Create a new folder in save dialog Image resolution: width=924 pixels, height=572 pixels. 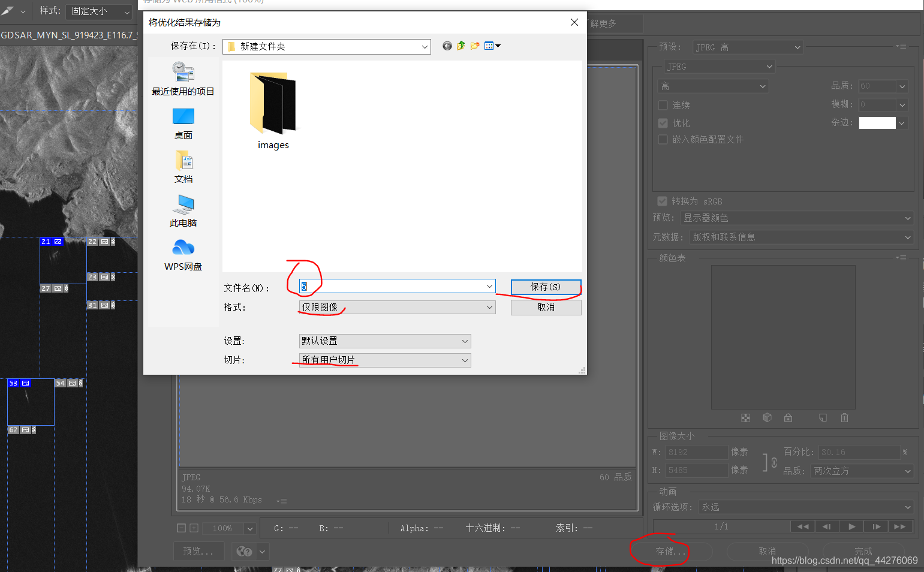pyautogui.click(x=475, y=46)
